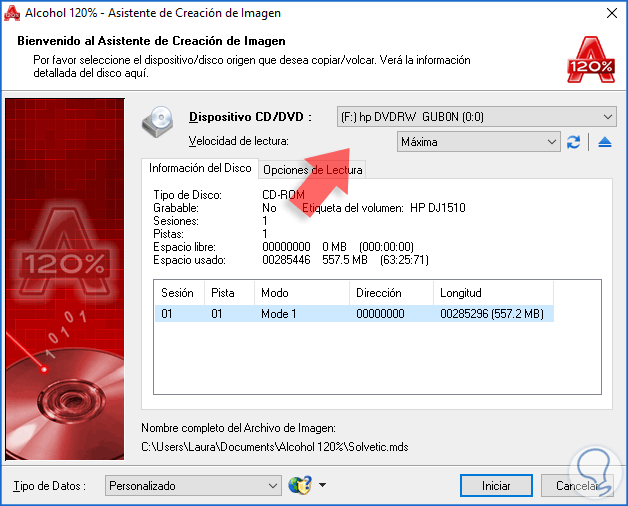Click the 63:25:71 duration value
Viewport: 628px width, 506px height.
(404, 260)
